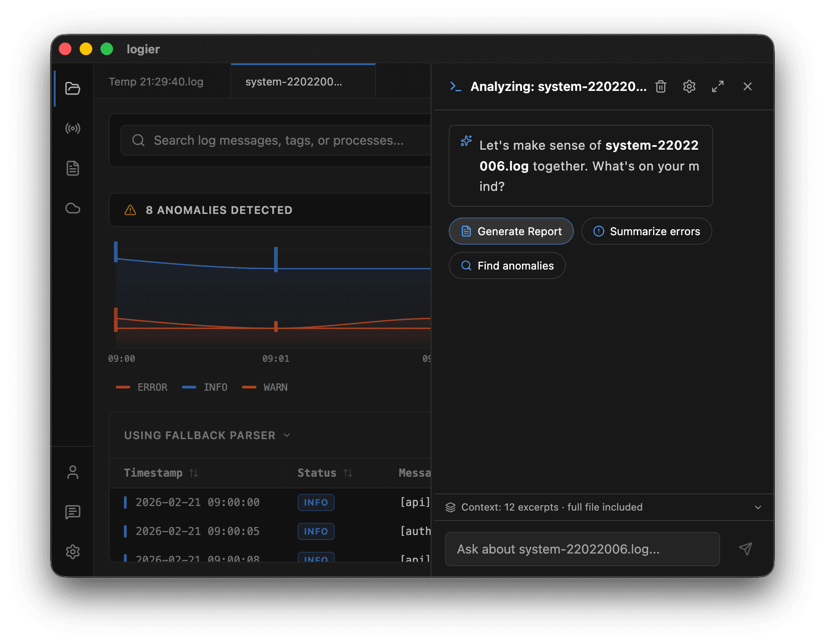Viewport: 825px width, 644px height.
Task: Send the message with paper plane icon
Action: point(745,549)
